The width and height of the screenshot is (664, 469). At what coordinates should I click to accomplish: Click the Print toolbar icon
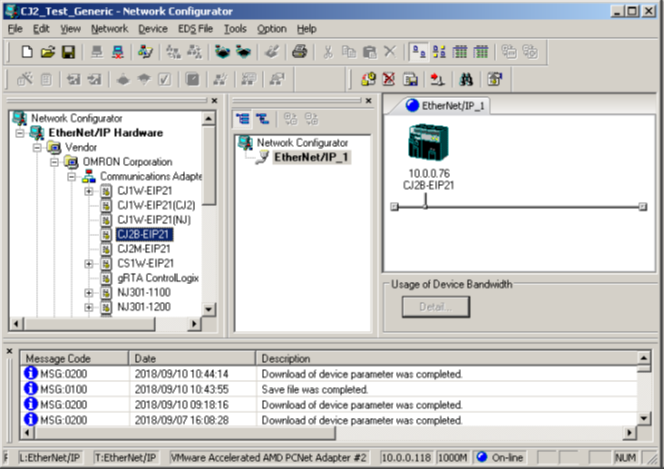tap(299, 51)
